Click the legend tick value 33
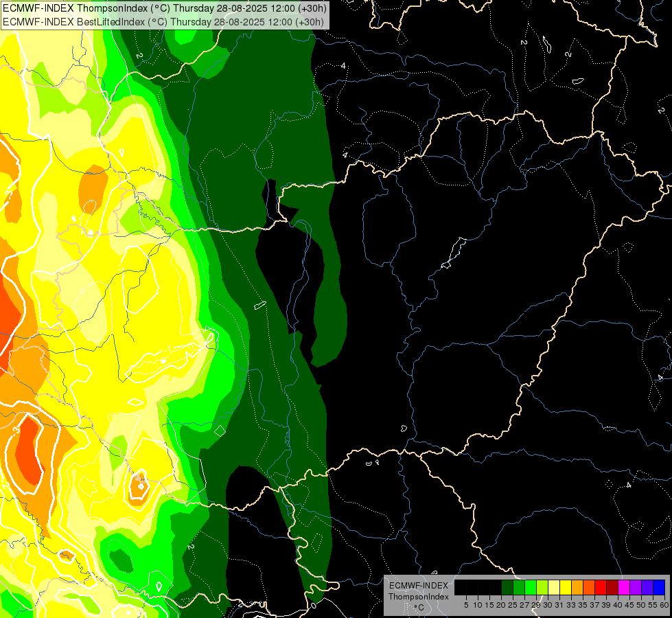This screenshot has height=618, width=672. coord(571,605)
